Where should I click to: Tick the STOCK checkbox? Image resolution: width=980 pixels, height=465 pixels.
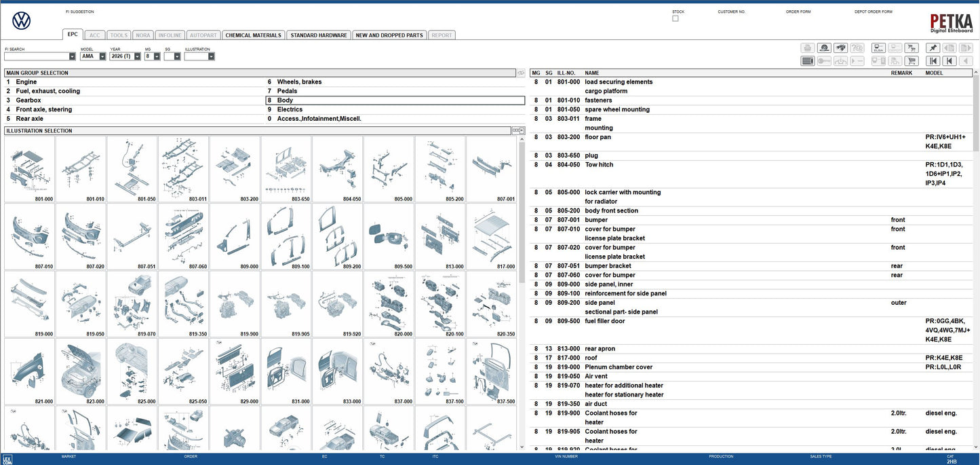tap(675, 17)
